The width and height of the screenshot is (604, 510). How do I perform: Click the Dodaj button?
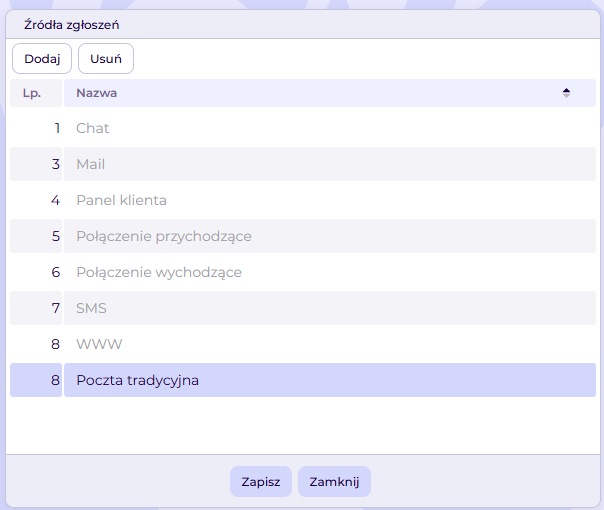42,59
